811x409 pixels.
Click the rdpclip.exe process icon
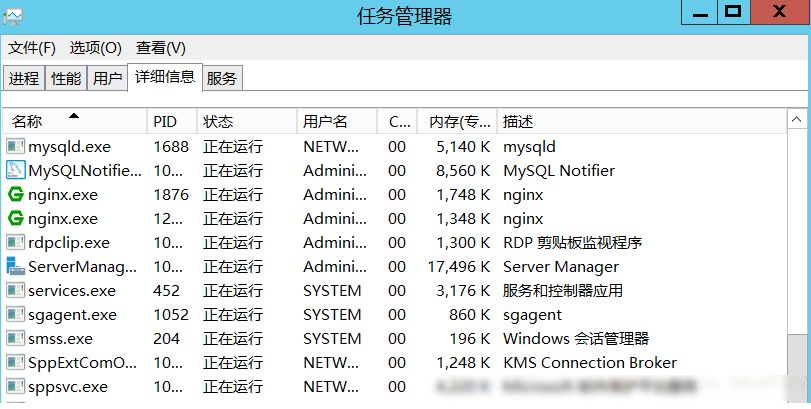pyautogui.click(x=16, y=243)
